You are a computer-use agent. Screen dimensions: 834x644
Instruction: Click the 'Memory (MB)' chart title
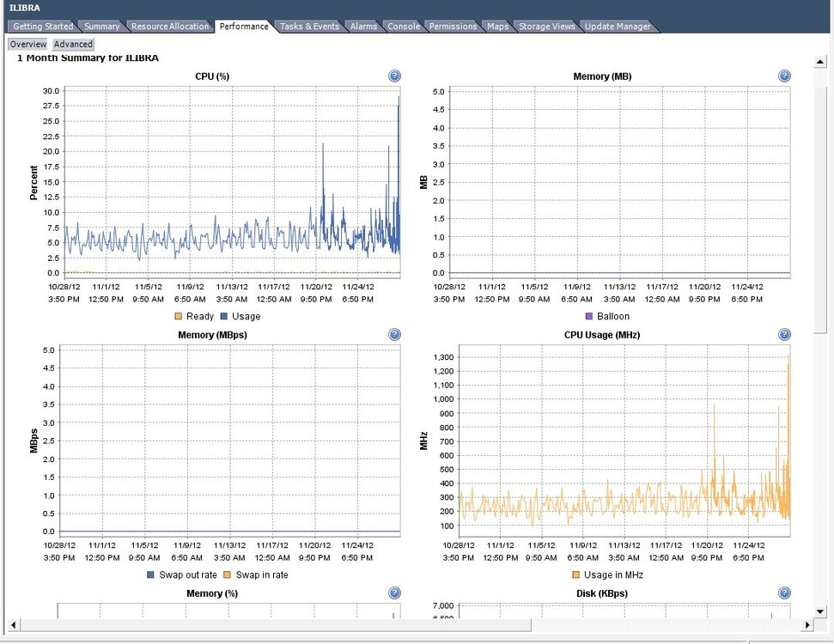602,76
